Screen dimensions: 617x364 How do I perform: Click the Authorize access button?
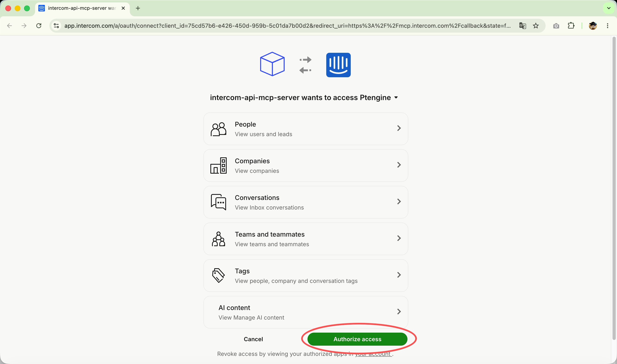(x=357, y=339)
